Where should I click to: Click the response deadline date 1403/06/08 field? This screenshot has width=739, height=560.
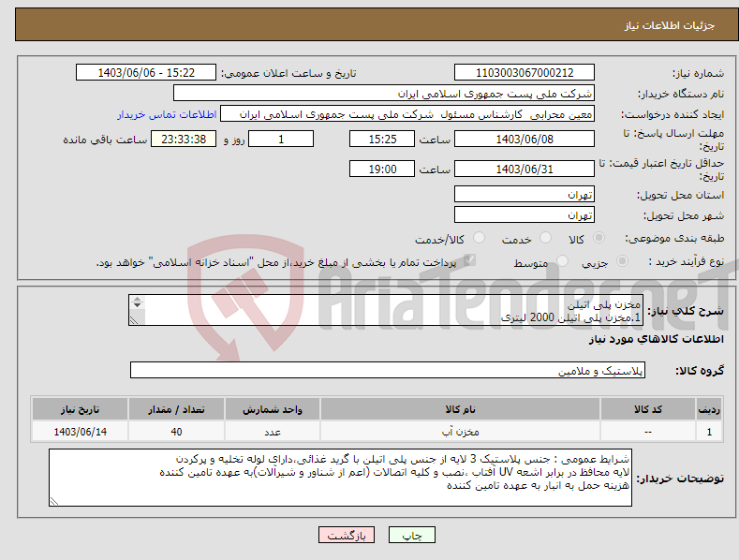click(525, 139)
